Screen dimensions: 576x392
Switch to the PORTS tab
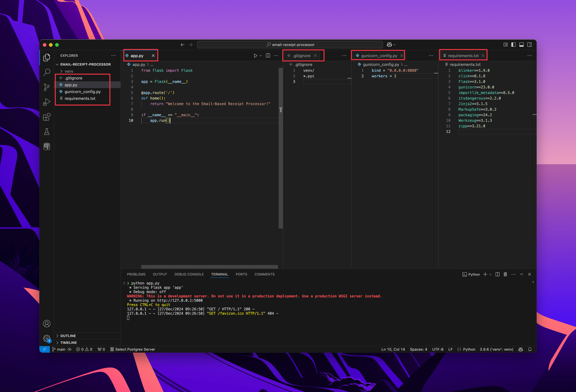241,274
